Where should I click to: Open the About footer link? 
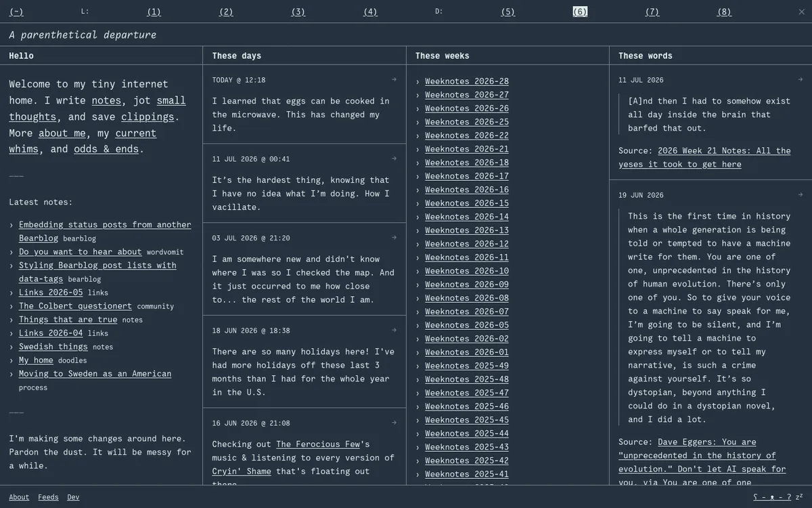click(19, 497)
